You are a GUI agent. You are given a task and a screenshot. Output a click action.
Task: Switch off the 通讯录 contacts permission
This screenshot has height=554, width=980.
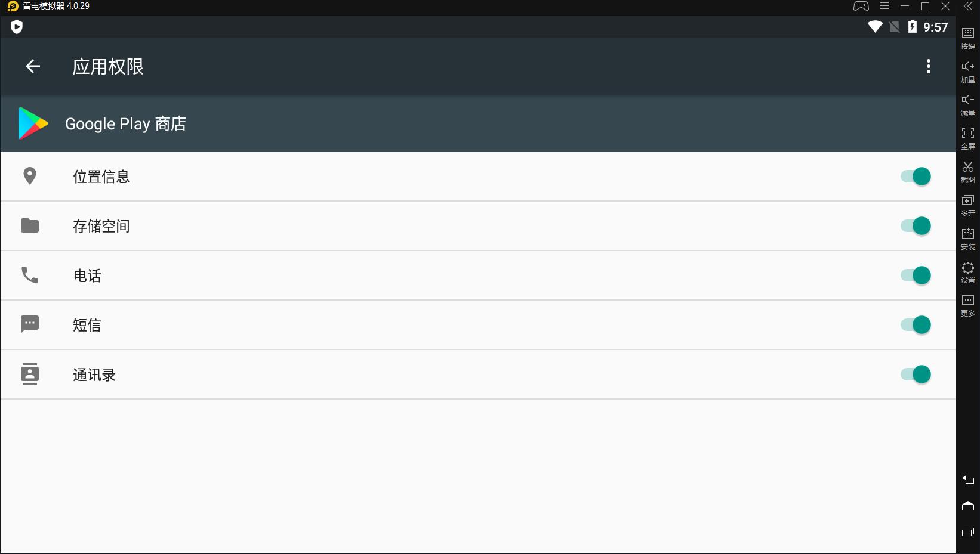[x=916, y=375]
